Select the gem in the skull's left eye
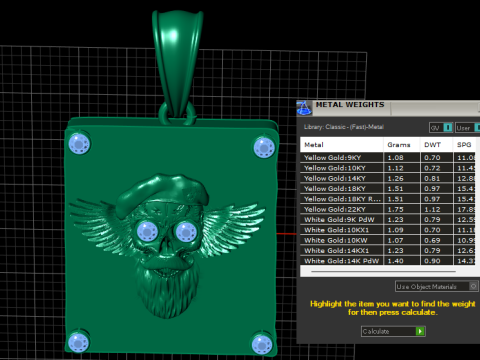 (x=147, y=231)
